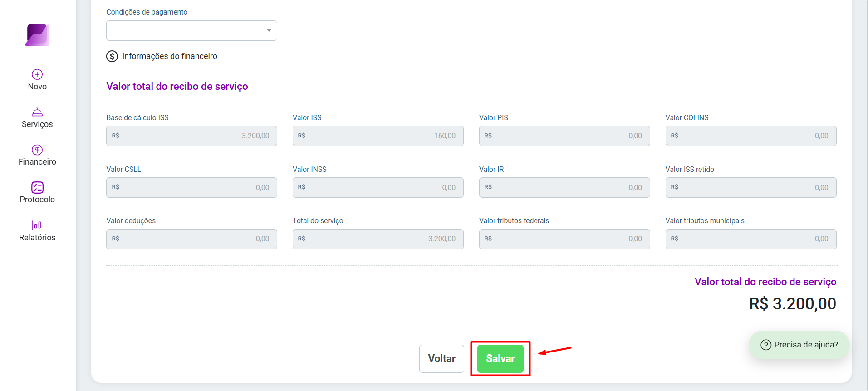
Task: Open Protocolo checklist icon in sidebar
Action: [x=37, y=187]
